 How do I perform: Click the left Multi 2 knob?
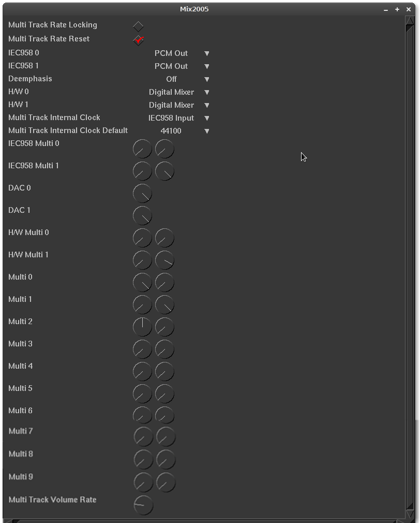tap(142, 327)
